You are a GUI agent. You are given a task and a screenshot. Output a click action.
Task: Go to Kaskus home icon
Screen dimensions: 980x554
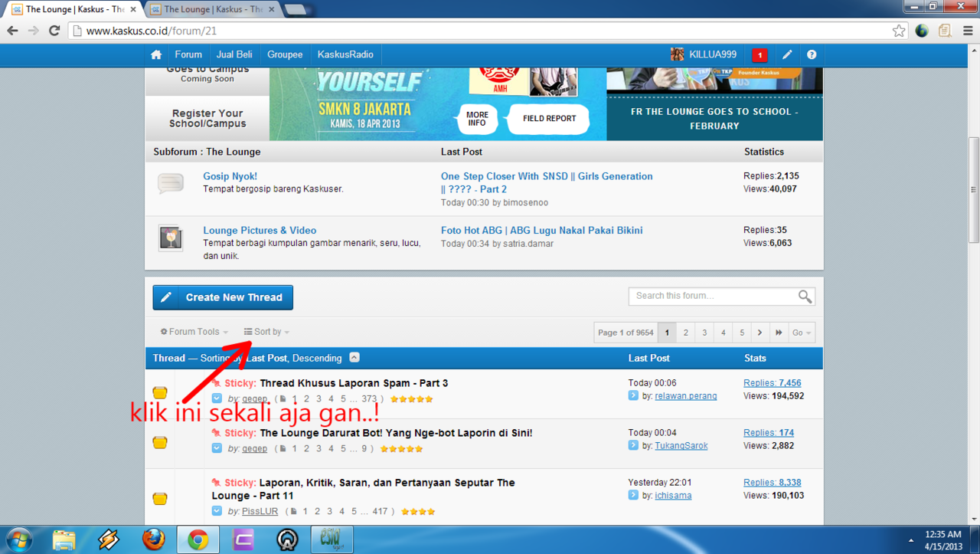(x=156, y=54)
